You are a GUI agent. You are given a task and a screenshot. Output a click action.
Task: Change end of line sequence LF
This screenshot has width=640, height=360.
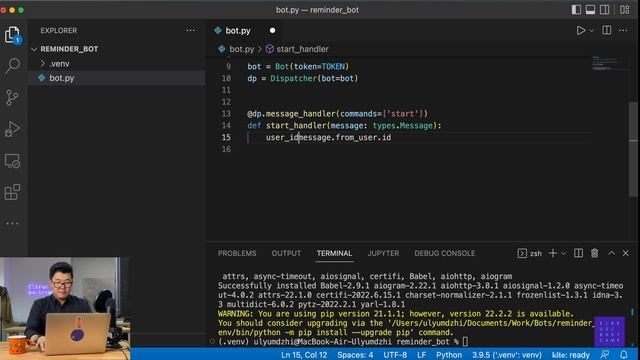coord(421,355)
